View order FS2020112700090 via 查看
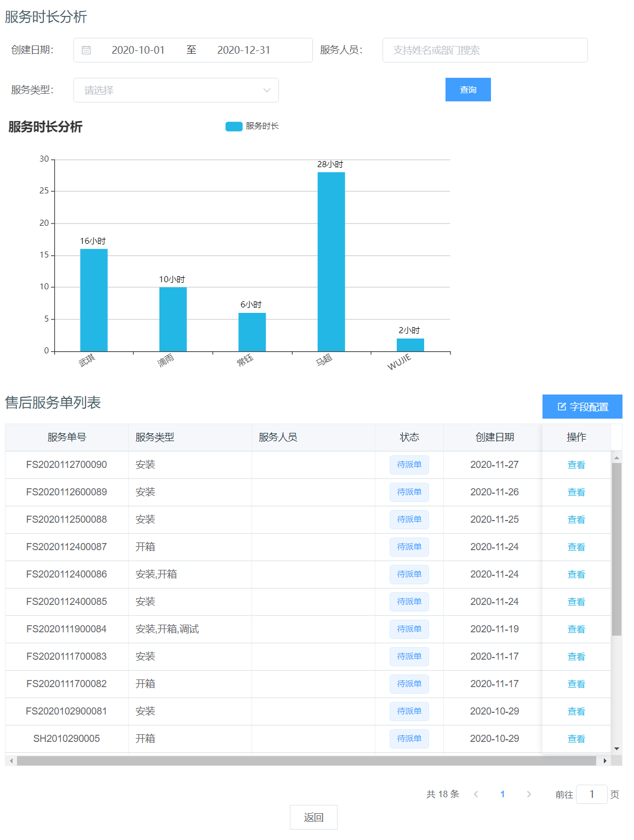The image size is (634, 840). 576,465
